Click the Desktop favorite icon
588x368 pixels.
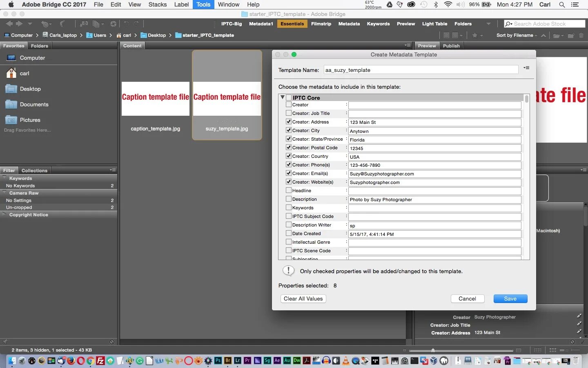coord(11,89)
